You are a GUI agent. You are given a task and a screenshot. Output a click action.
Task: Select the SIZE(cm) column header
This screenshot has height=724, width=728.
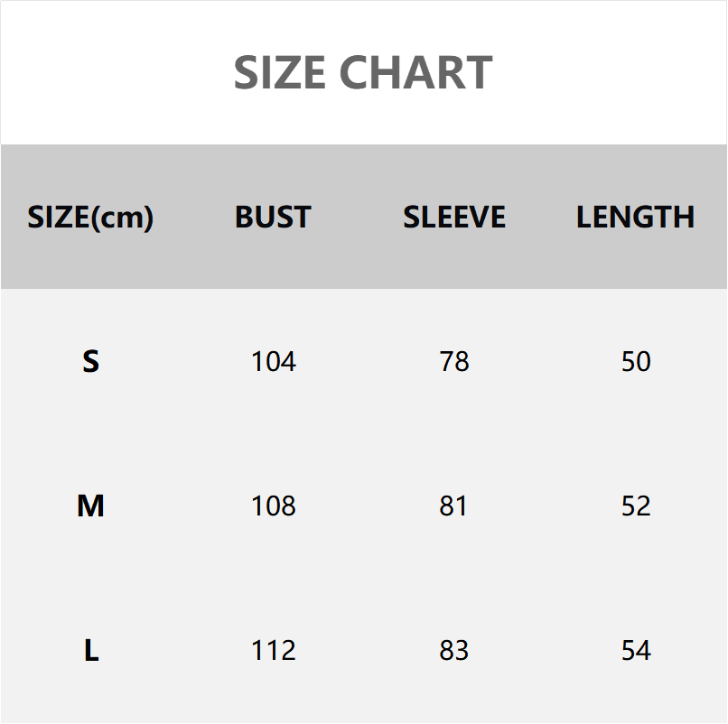pos(90,218)
